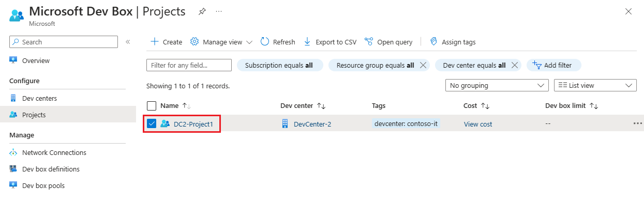This screenshot has height=203, width=644.
Task: Collapse the sidebar with the double chevron
Action: click(128, 42)
